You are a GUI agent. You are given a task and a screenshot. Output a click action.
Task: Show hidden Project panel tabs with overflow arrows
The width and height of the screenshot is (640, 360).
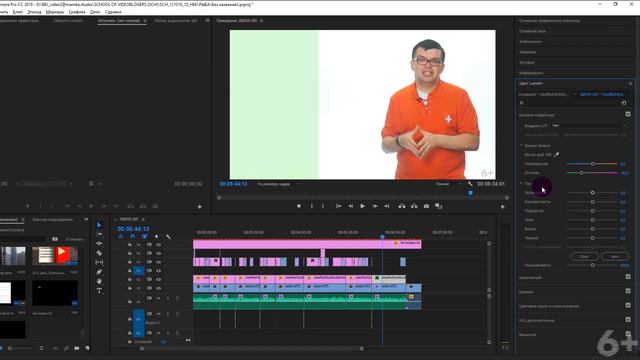point(86,220)
